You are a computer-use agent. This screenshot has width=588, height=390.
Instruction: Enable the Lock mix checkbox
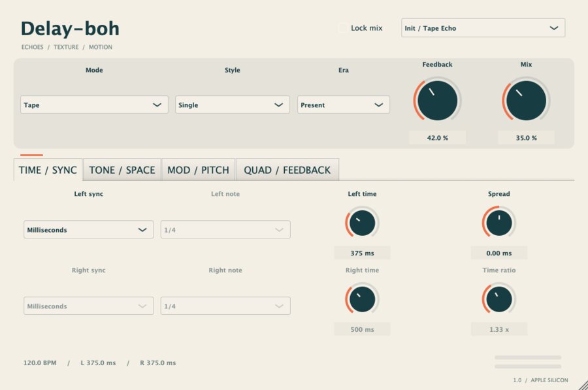pyautogui.click(x=342, y=28)
